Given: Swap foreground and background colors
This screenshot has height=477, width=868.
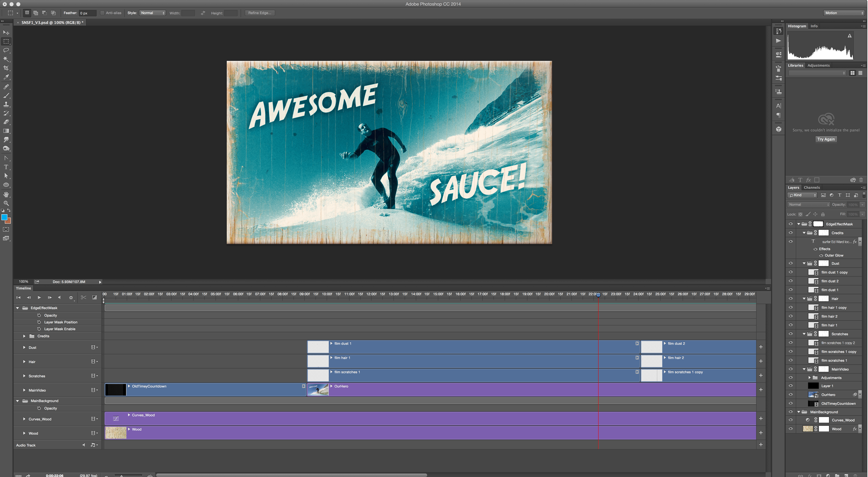Looking at the screenshot, I should 9,210.
